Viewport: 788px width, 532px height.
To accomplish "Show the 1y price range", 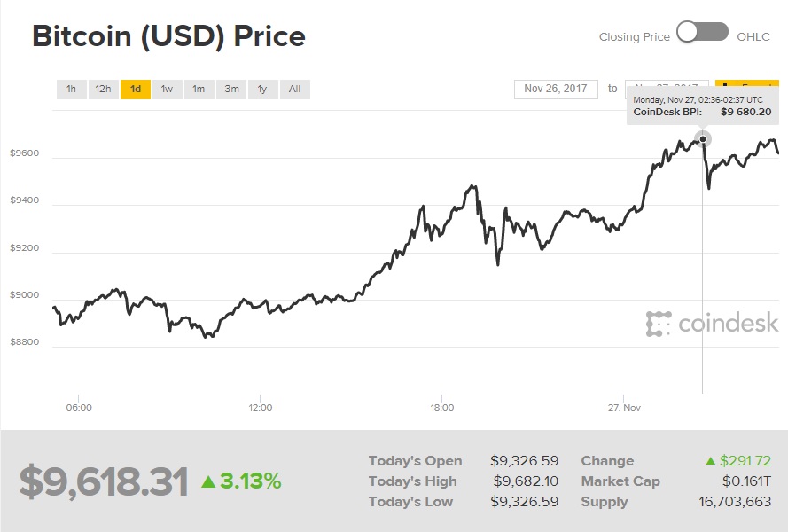I will pos(263,89).
